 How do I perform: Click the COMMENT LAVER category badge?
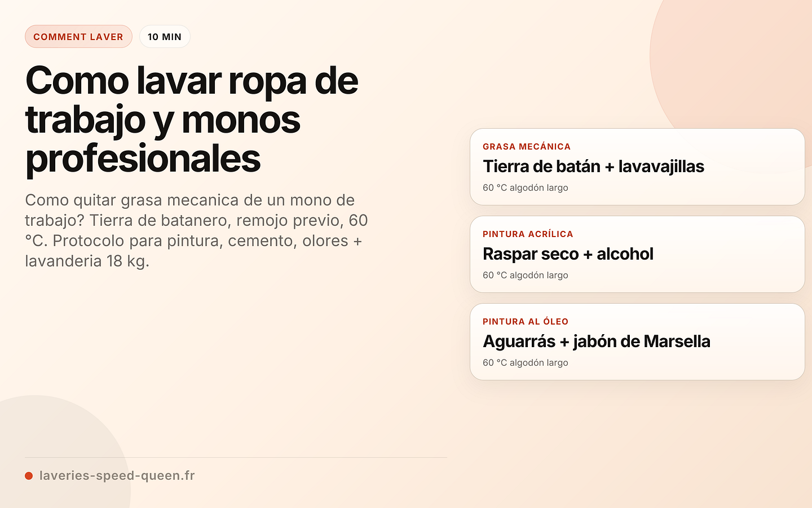click(x=78, y=37)
